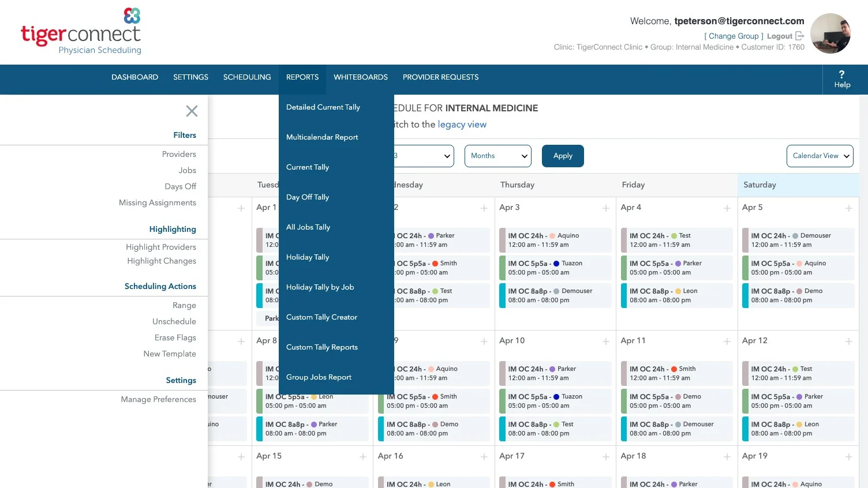
Task: Open the Provider Requests menu
Action: coord(441,77)
